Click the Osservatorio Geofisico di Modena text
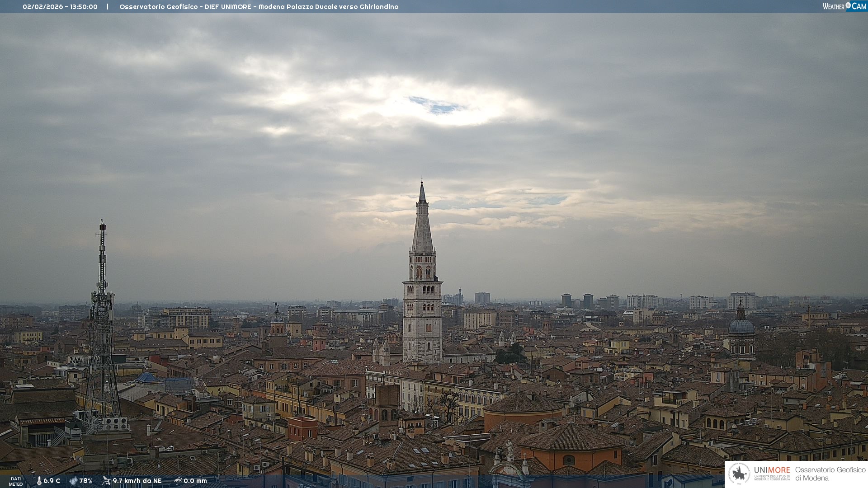Screen dimensions: 868x488 [830, 474]
